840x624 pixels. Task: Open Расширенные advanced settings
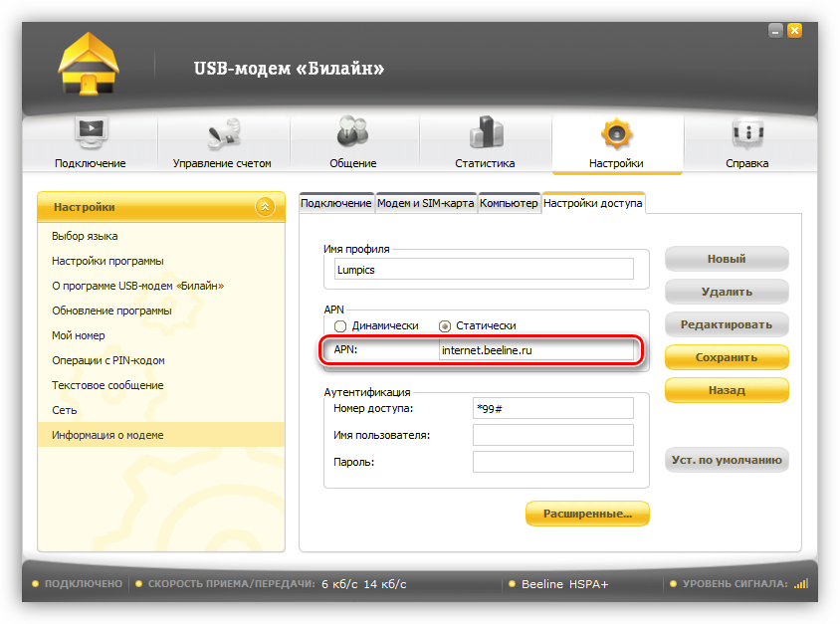click(x=587, y=514)
